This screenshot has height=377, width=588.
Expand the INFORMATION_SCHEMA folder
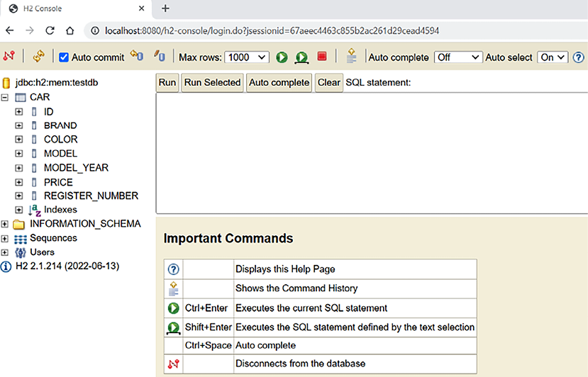coord(6,224)
